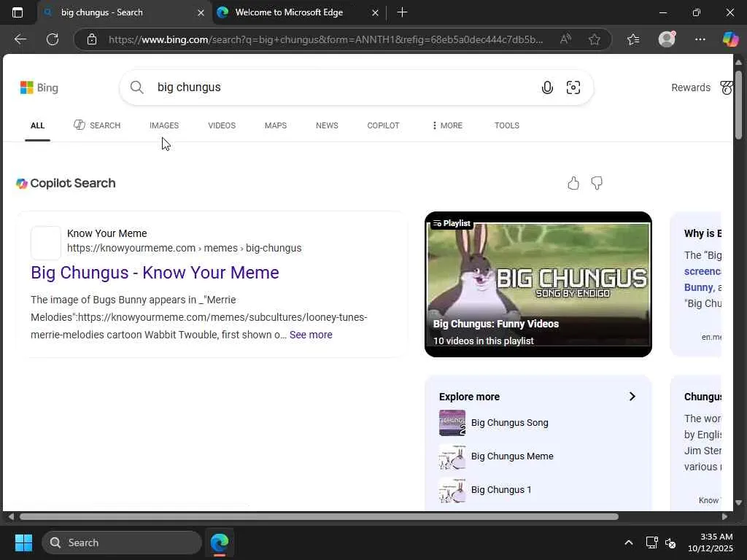Refresh the Bing search page
747x560 pixels.
click(x=53, y=39)
